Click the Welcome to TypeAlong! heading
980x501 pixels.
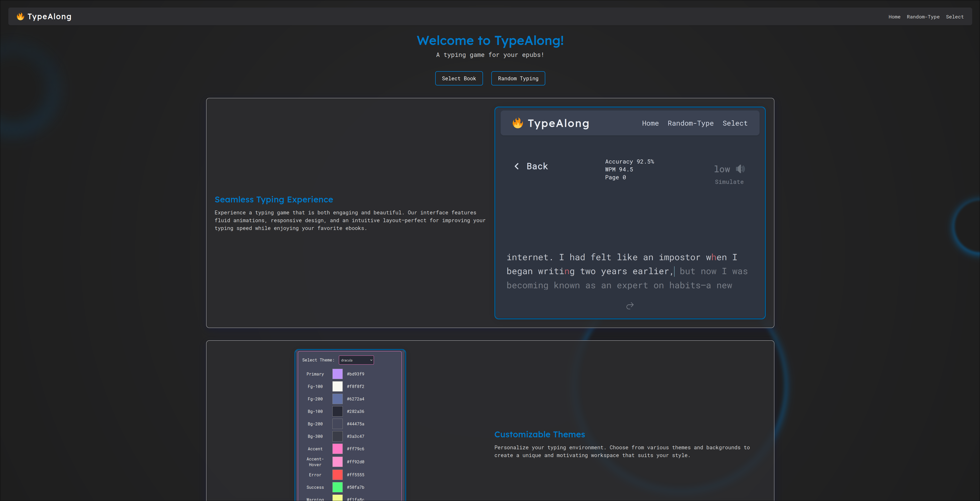490,40
